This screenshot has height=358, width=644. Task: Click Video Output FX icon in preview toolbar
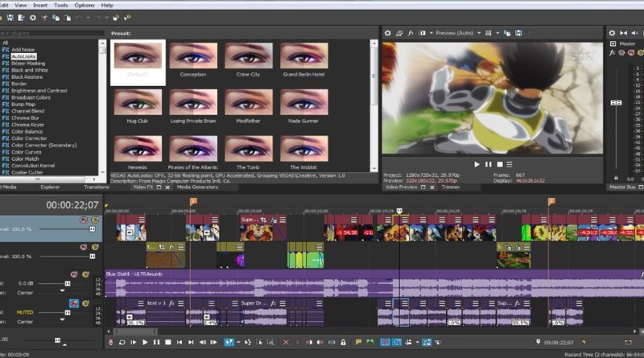(x=411, y=33)
